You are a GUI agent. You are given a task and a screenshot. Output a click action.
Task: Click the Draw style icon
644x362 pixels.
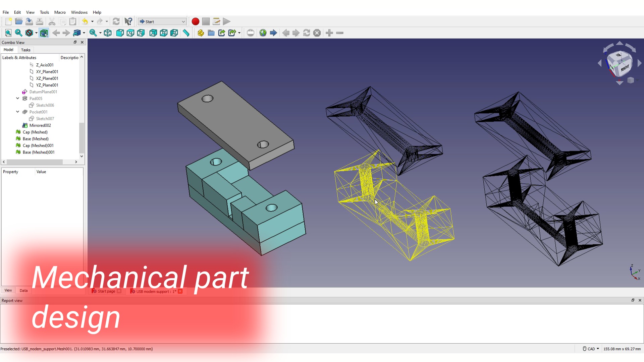click(29, 33)
